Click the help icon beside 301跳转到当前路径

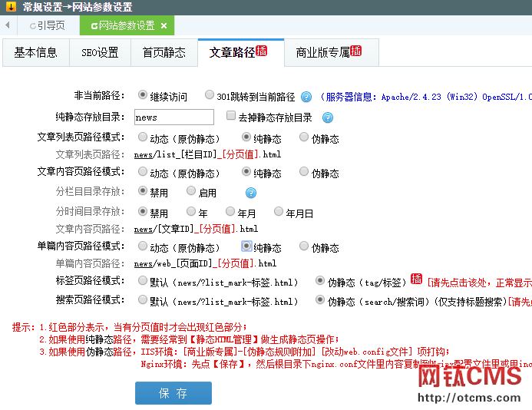(x=306, y=97)
